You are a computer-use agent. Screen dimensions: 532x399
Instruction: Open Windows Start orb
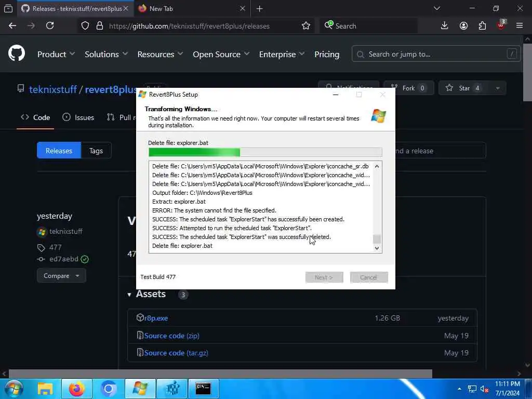14,389
